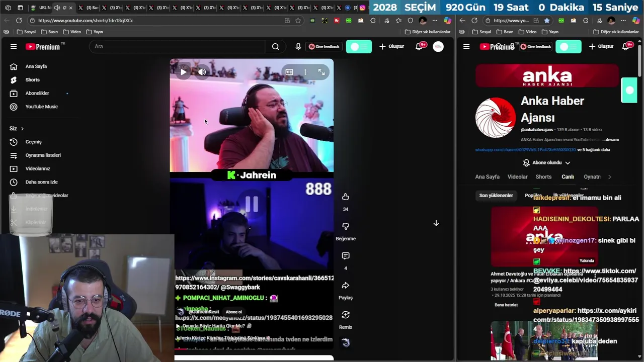
Task: Go back in Anka channel window
Action: (x=462, y=21)
